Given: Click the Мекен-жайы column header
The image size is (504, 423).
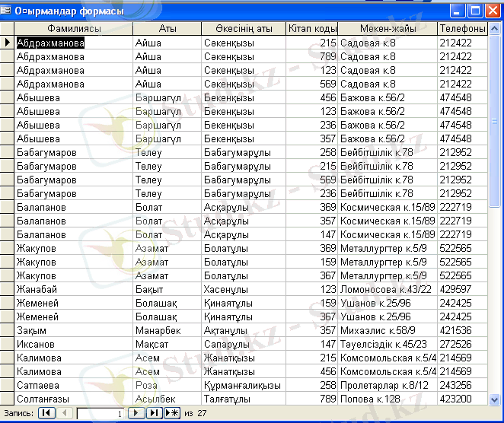Looking at the screenshot, I should (388, 29).
